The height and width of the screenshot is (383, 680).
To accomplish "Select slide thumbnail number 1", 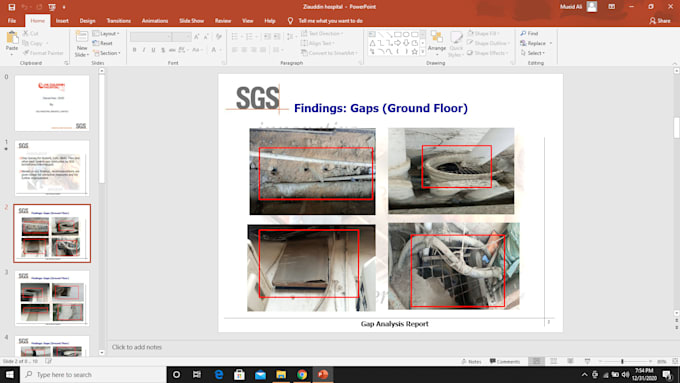I will coord(52,168).
